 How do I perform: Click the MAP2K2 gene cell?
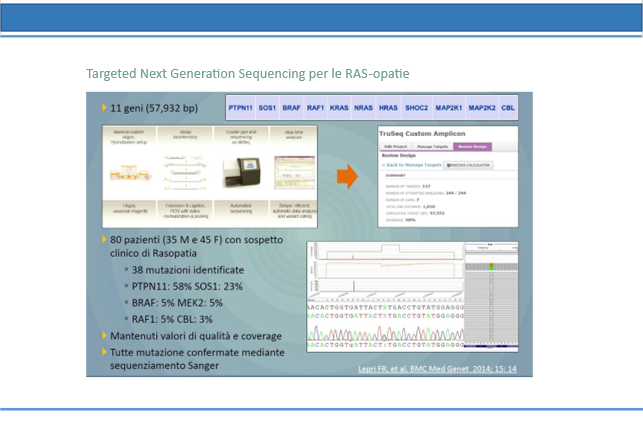482,108
